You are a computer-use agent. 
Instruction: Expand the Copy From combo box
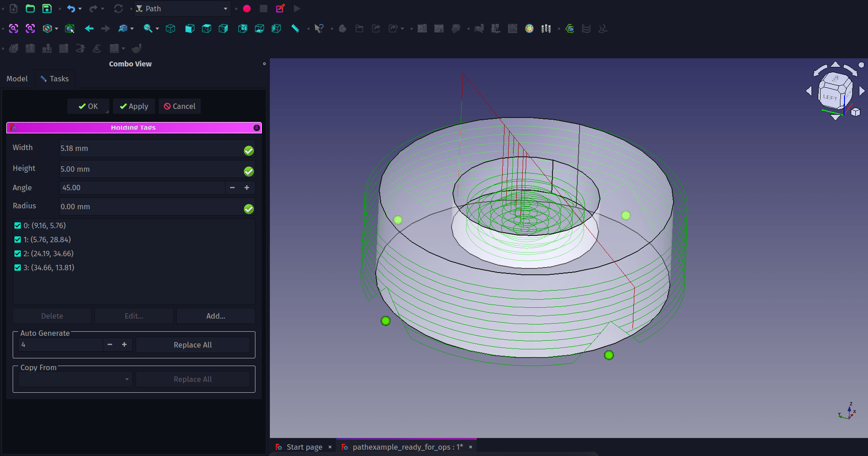(x=75, y=379)
